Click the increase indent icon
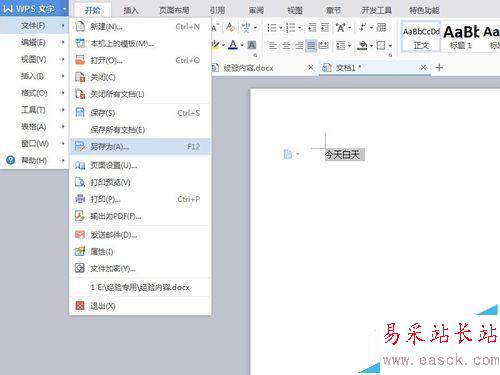 [325, 27]
